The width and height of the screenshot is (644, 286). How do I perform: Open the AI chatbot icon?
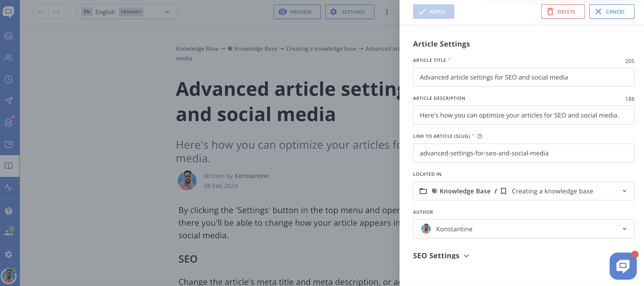pyautogui.click(x=9, y=122)
